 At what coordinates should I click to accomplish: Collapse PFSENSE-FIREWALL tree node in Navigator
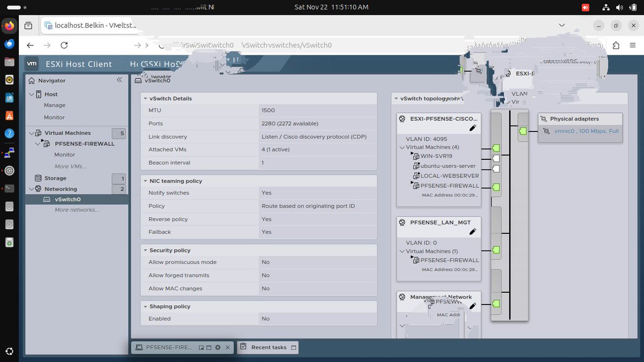click(x=38, y=144)
